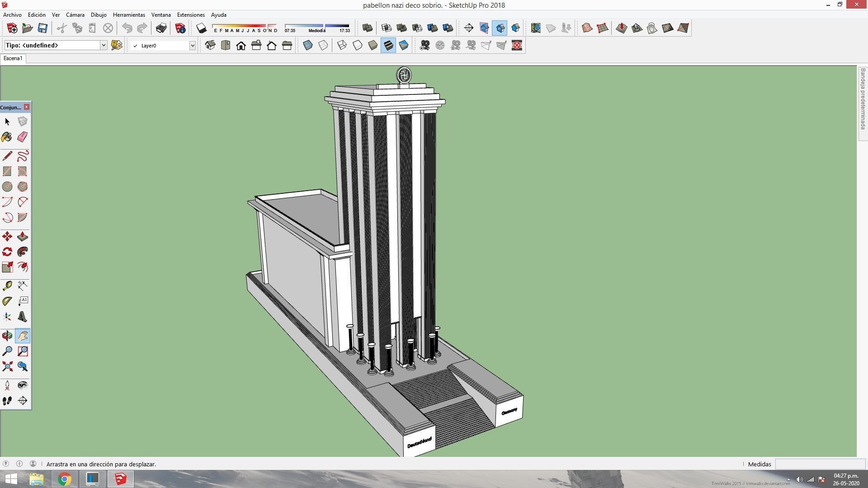Expand the Bandeja predeterminada tray
Viewport: 868px width, 488px height.
tap(863, 99)
